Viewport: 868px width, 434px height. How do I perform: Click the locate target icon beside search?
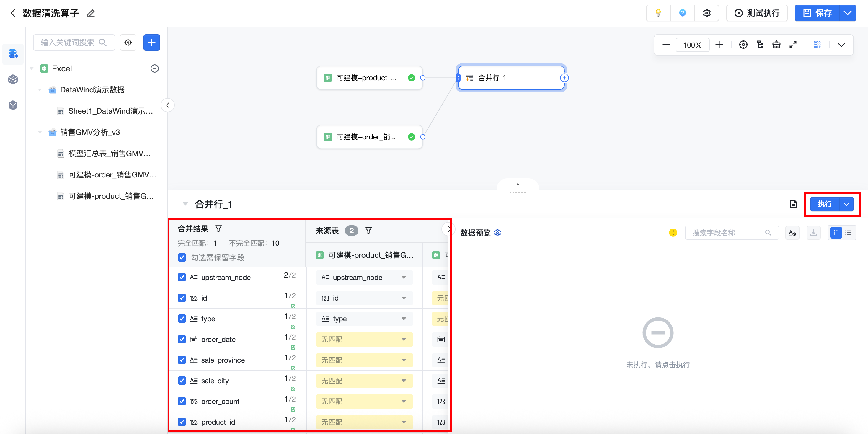click(128, 43)
